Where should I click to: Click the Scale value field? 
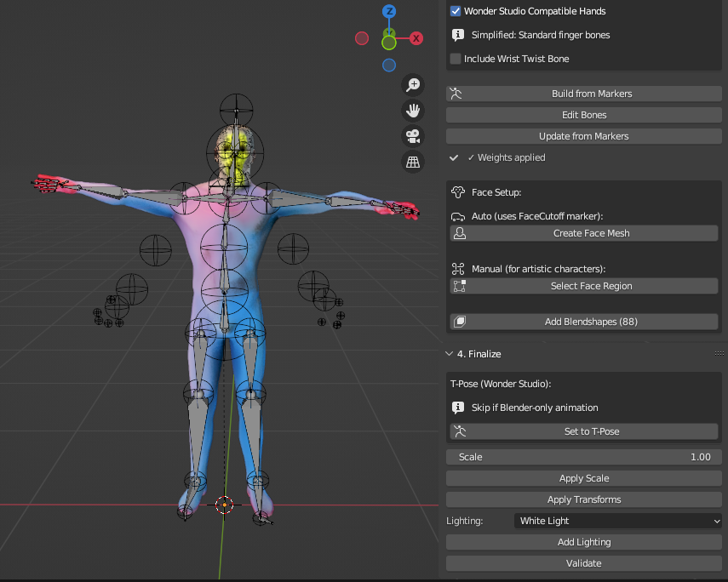tap(583, 457)
